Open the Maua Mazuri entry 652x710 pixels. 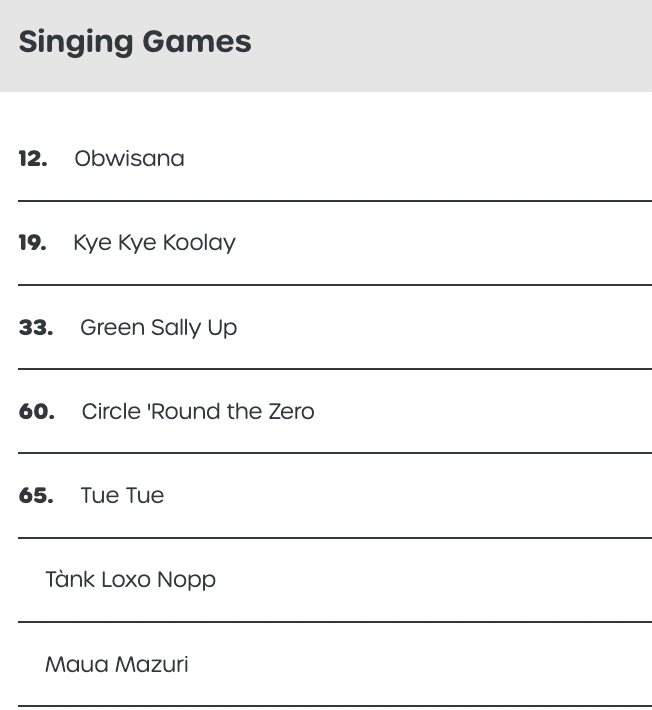[116, 665]
